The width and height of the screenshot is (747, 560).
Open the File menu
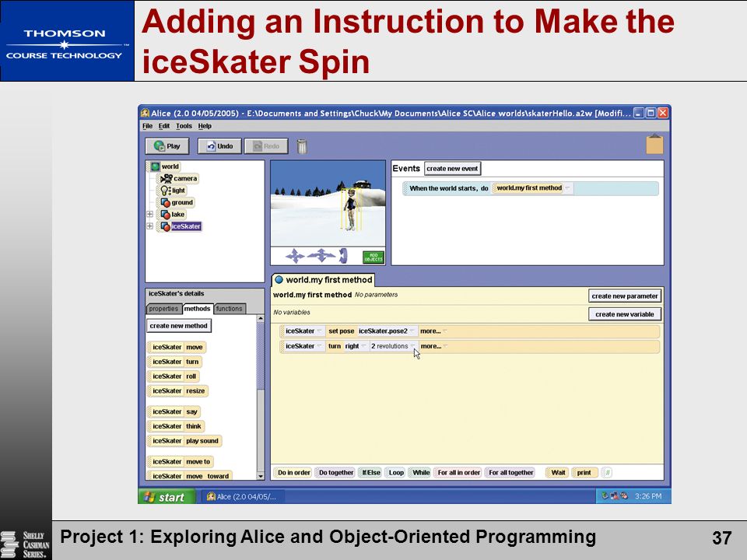pyautogui.click(x=147, y=126)
